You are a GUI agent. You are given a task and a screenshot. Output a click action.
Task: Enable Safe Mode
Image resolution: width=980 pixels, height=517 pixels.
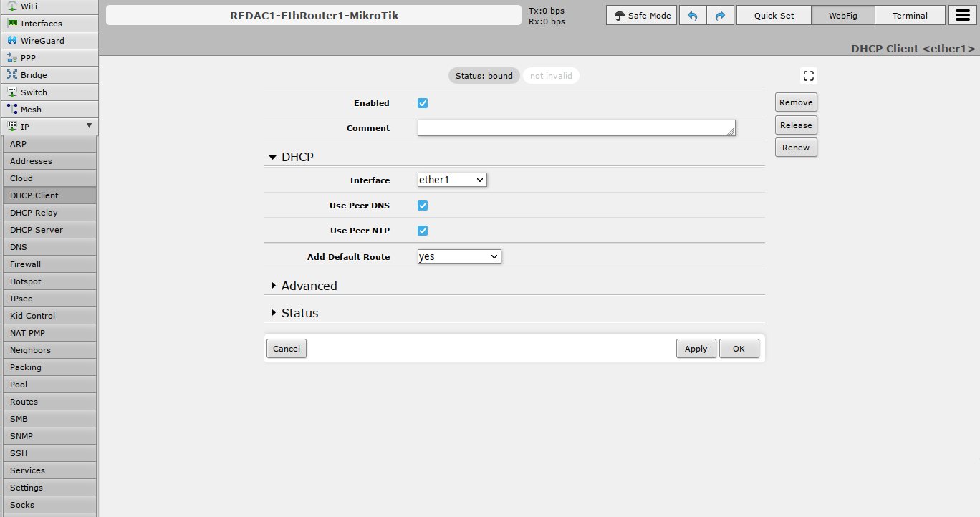(x=642, y=16)
